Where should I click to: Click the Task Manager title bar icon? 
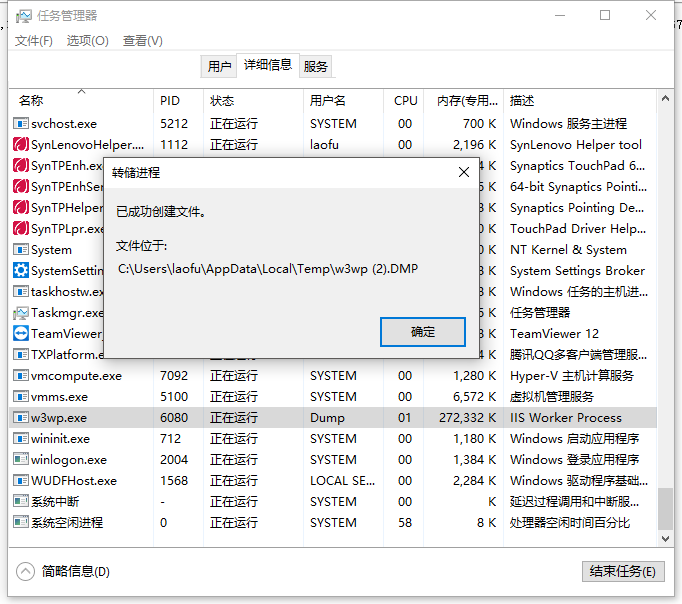tap(23, 17)
